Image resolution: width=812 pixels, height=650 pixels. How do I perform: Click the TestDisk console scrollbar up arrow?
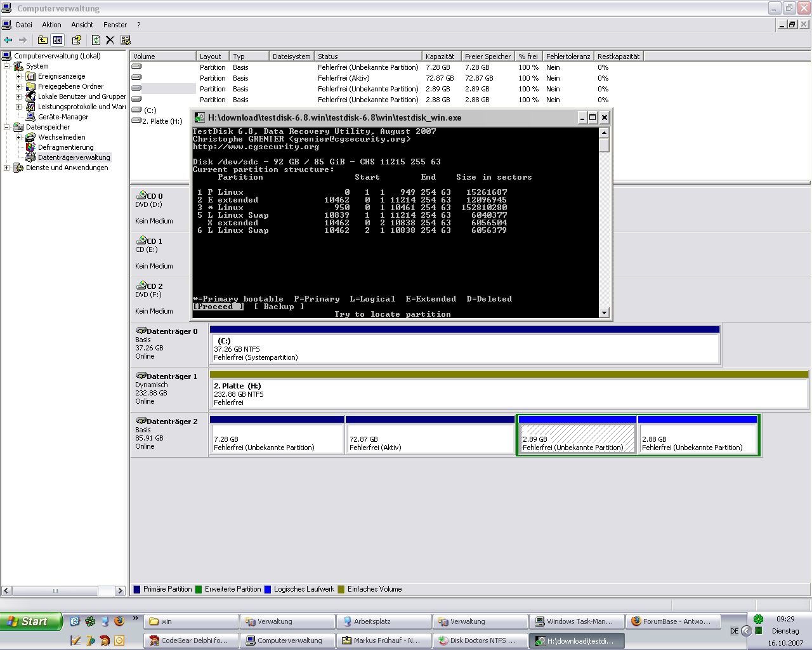click(x=604, y=133)
